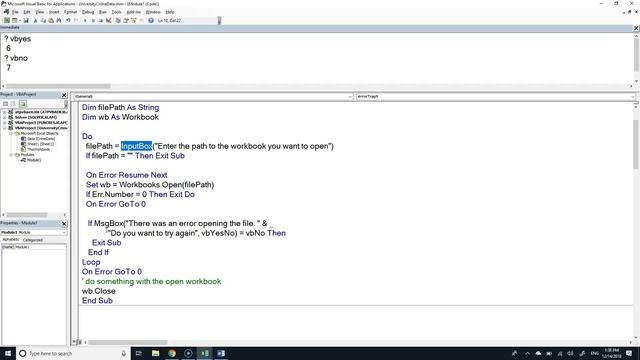This screenshot has width=640, height=360.
Task: Click the Break pause icon in the toolbar
Action: click(93, 20)
